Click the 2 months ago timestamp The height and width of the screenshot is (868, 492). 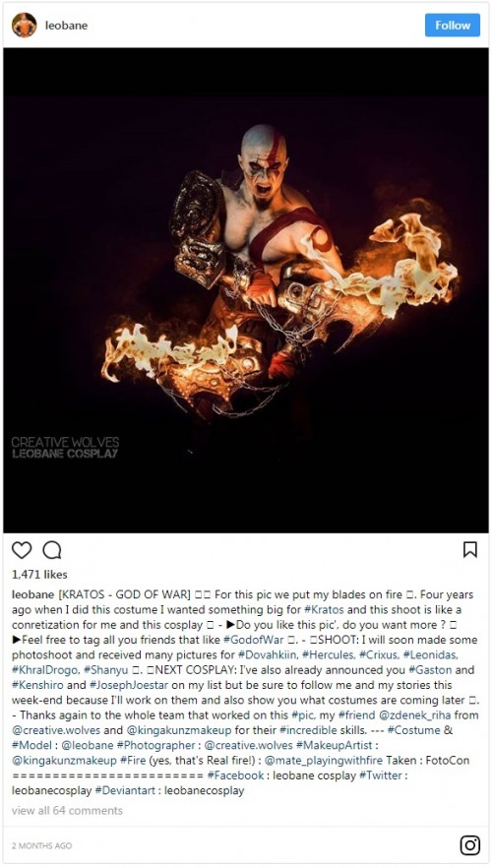click(x=41, y=846)
